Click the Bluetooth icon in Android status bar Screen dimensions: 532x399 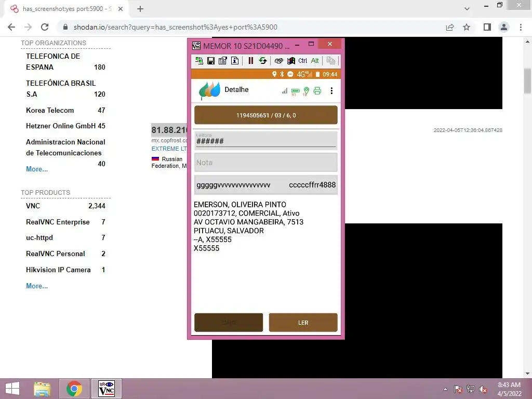pos(282,74)
